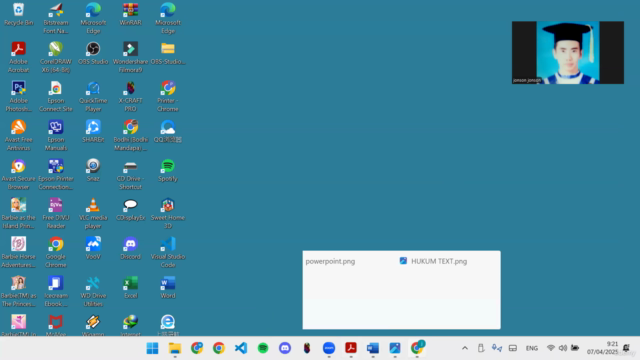
Task: Open WD Drive Utilities shortcut
Action: 93,291
